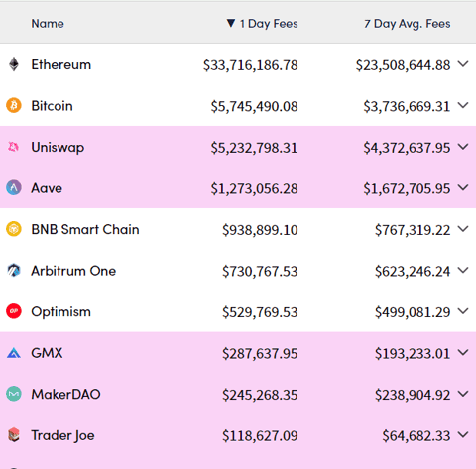The image size is (476, 469).
Task: Sort by 1 Day Fees column header
Action: (262, 24)
